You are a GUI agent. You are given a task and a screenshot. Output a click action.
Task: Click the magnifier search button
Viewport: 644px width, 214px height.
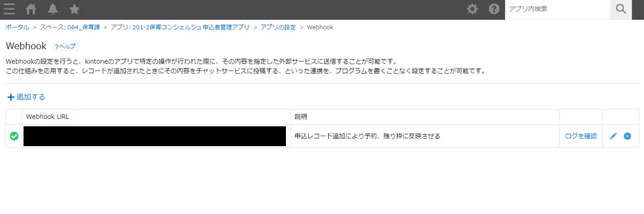coord(621,9)
